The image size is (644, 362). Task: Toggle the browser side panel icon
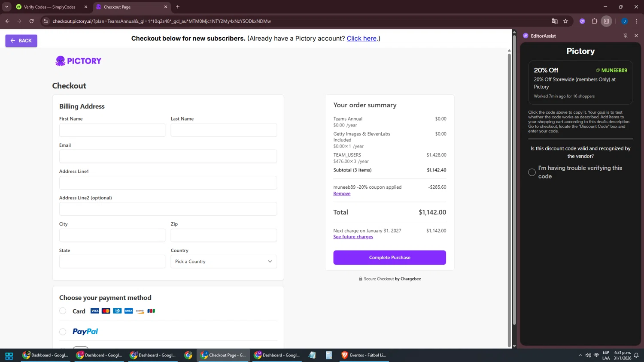tap(606, 21)
